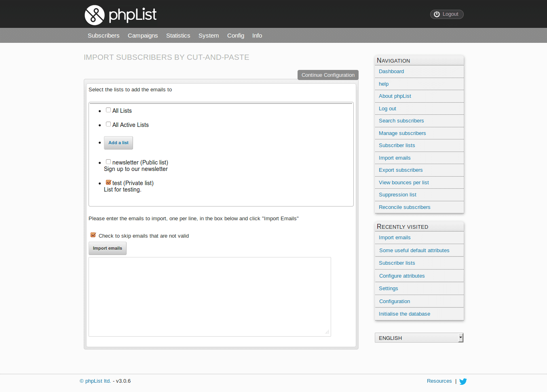Open the English language dropdown

click(x=419, y=338)
